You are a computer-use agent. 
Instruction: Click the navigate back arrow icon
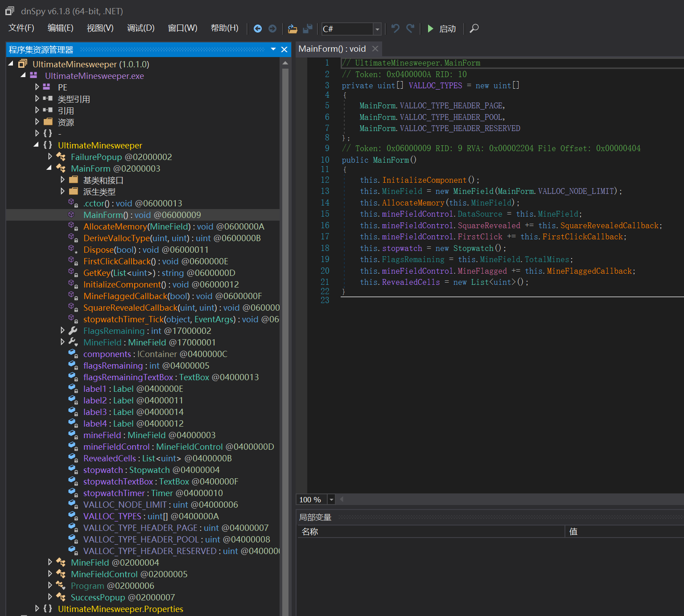258,29
